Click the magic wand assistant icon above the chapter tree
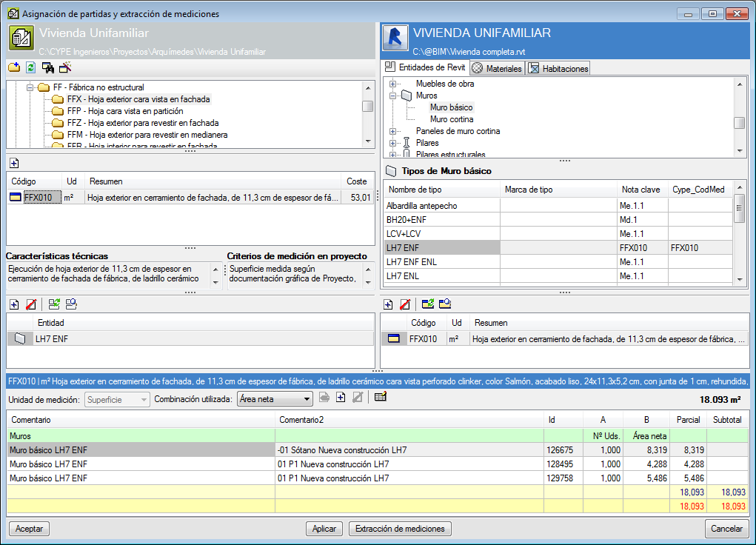 [65, 67]
